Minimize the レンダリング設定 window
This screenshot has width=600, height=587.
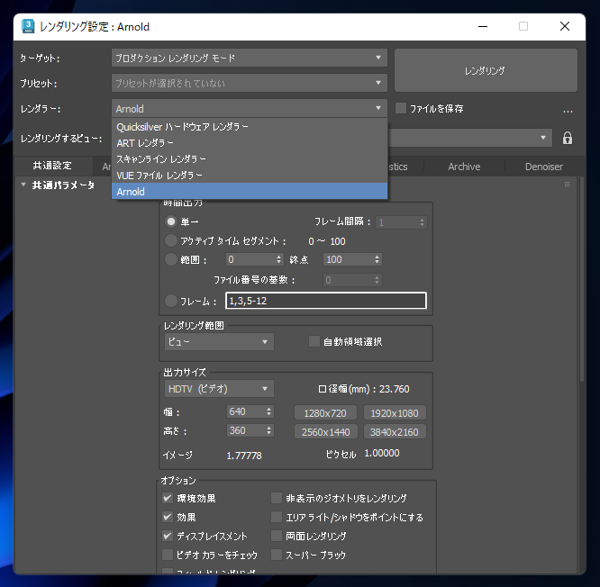pyautogui.click(x=483, y=26)
